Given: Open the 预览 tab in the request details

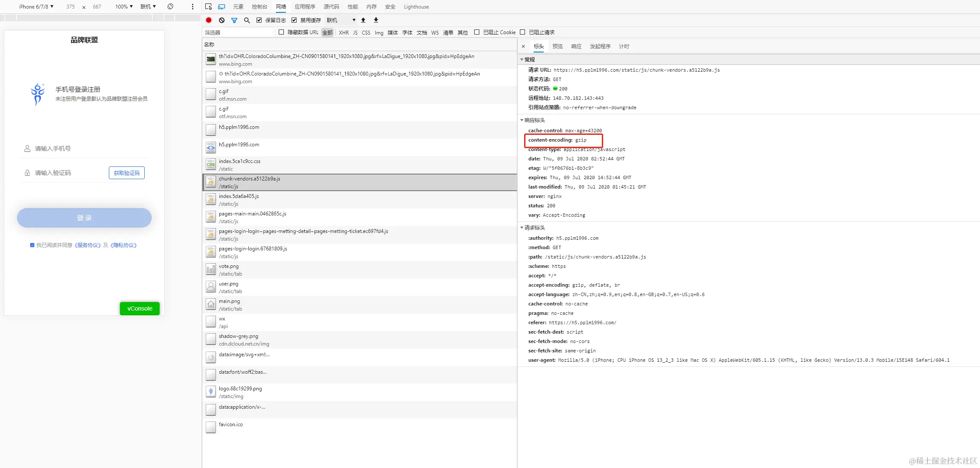Looking at the screenshot, I should pos(557,46).
